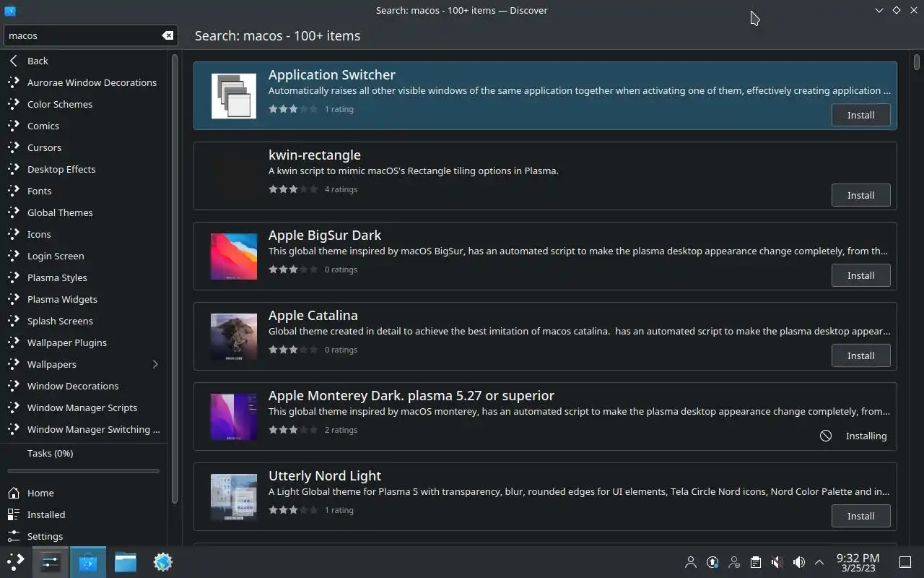Click Utterly Nord Light's 1 rating text

pyautogui.click(x=339, y=510)
